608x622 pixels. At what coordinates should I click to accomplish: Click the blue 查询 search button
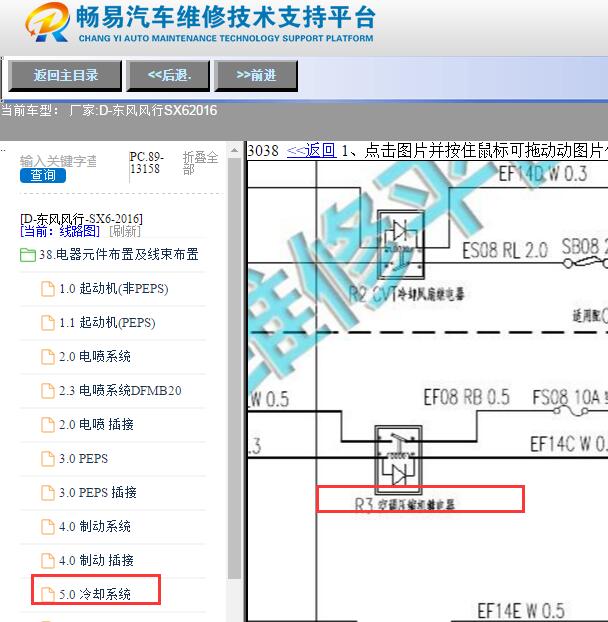pos(43,175)
